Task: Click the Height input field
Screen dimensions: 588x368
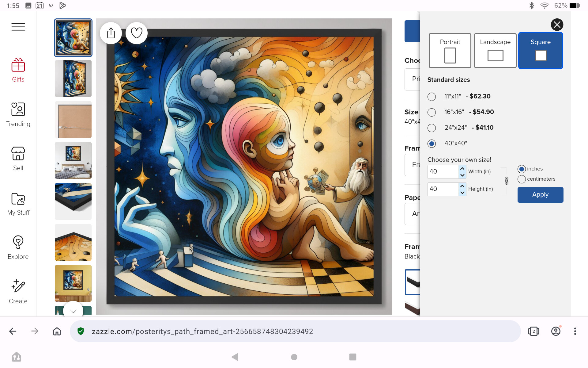Action: [x=443, y=189]
